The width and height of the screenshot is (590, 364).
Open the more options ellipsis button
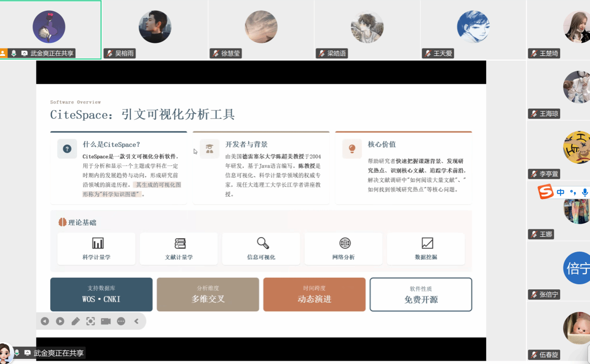[121, 321]
